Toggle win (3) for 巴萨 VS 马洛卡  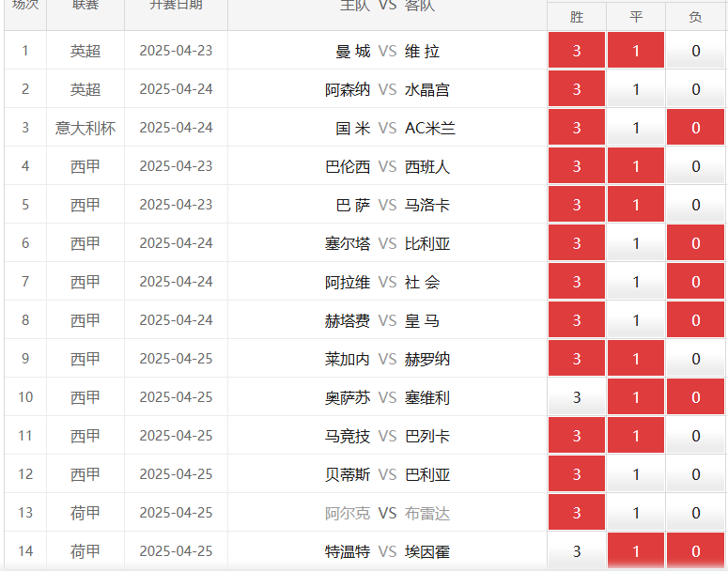[577, 205]
